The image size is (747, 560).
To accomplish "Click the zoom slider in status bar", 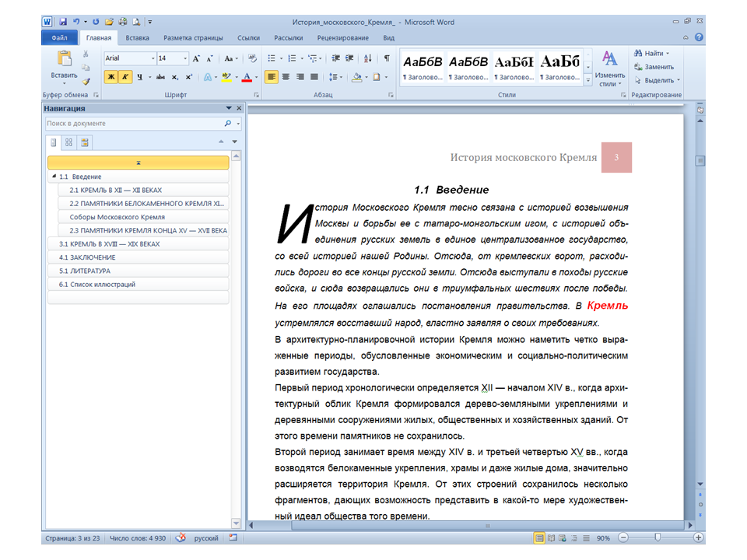I will [x=658, y=538].
